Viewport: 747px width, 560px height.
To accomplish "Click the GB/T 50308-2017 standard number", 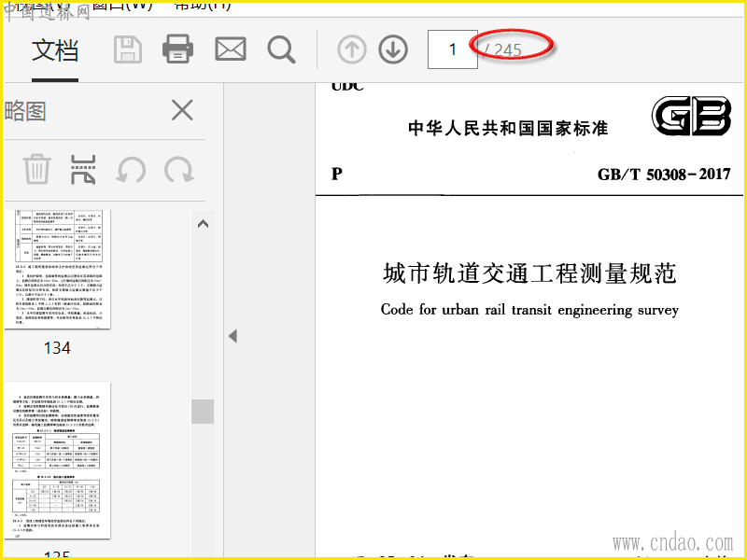I will [664, 175].
